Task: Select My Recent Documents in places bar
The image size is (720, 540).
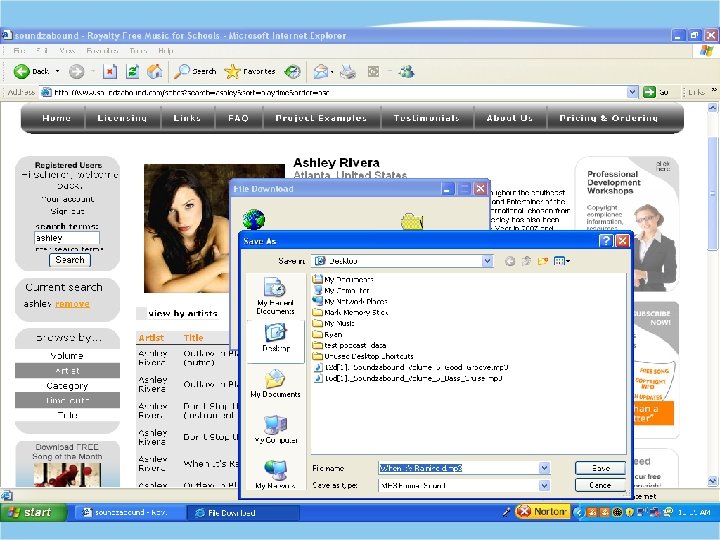Action: click(x=275, y=296)
